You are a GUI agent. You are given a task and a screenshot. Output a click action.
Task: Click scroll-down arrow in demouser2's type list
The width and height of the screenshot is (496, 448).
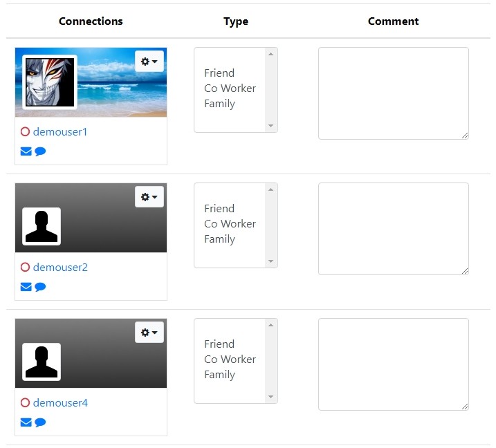point(270,261)
